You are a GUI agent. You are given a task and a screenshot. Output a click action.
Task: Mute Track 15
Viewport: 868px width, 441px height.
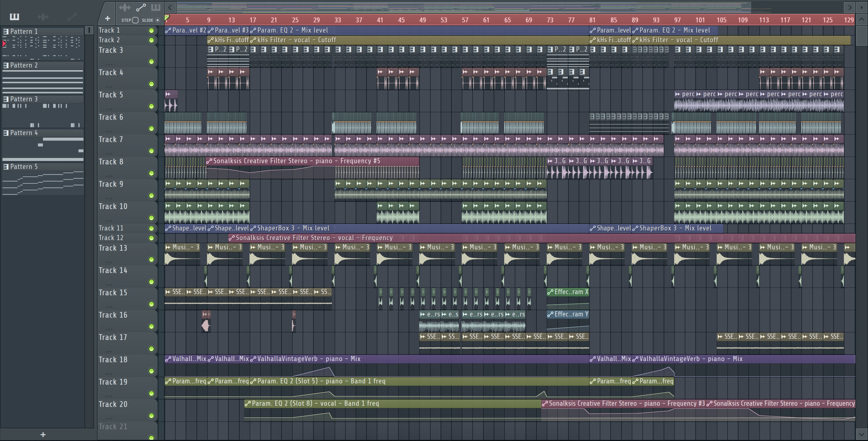point(151,304)
